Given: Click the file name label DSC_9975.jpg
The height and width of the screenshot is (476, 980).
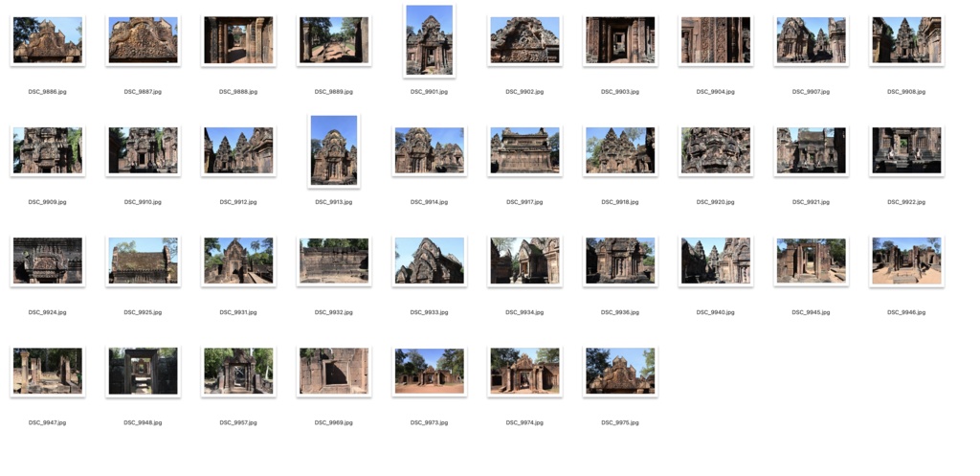Looking at the screenshot, I should pos(620,422).
